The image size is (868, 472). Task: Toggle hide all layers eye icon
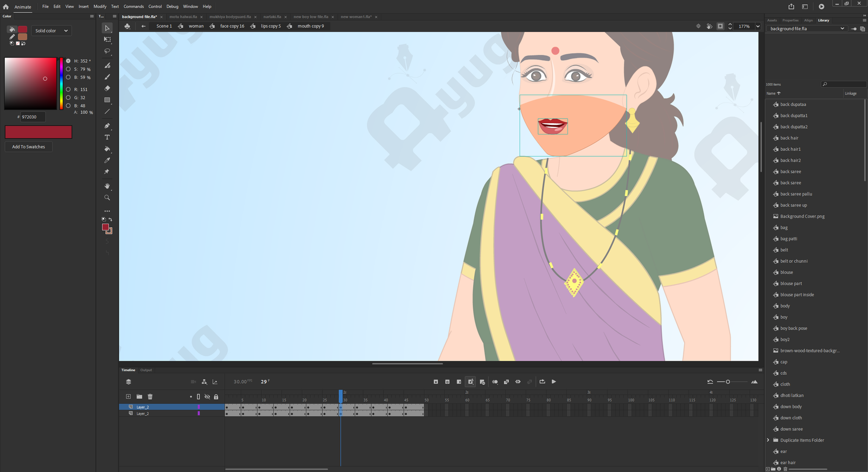tap(207, 397)
